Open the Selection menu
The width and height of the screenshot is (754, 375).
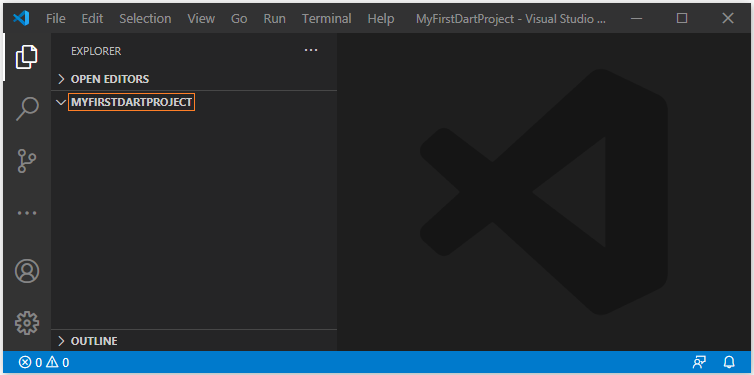pyautogui.click(x=145, y=19)
